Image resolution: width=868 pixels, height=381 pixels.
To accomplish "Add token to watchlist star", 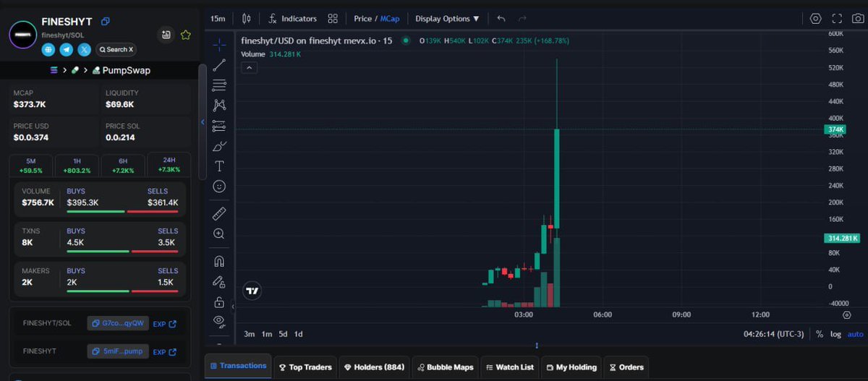I will 185,35.
